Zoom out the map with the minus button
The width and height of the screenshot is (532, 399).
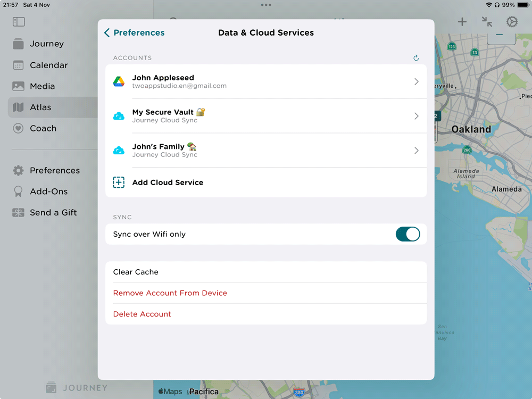coord(501,35)
